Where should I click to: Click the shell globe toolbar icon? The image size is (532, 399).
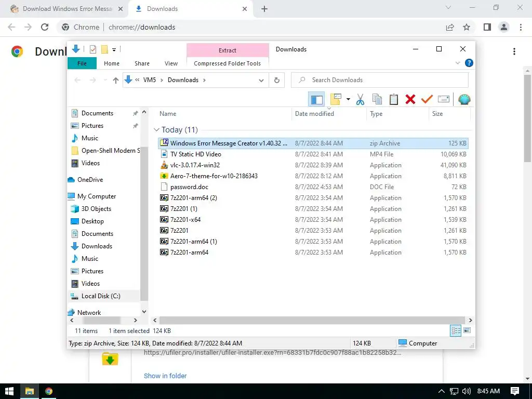pos(464,99)
